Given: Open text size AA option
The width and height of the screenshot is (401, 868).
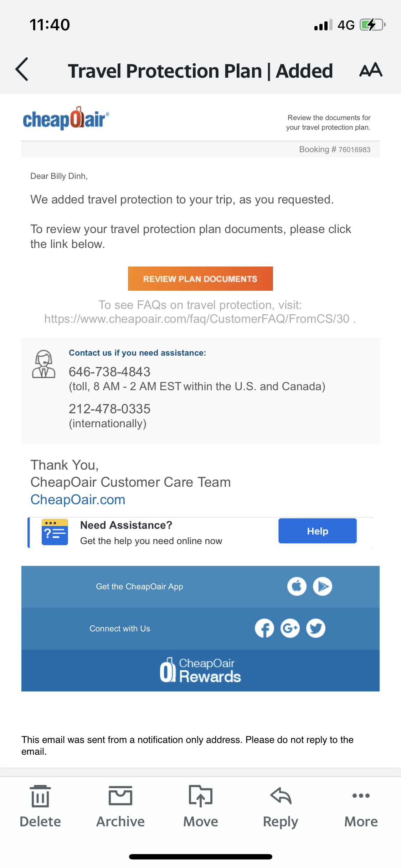Looking at the screenshot, I should [x=371, y=70].
